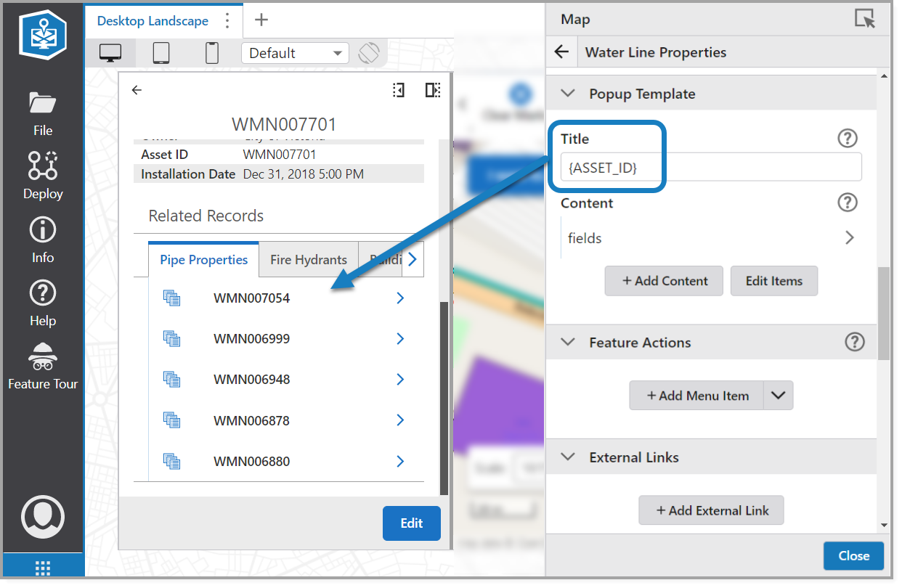Click the record icon beside WMN006999
Viewport: 902px width, 588px height.
coord(171,338)
